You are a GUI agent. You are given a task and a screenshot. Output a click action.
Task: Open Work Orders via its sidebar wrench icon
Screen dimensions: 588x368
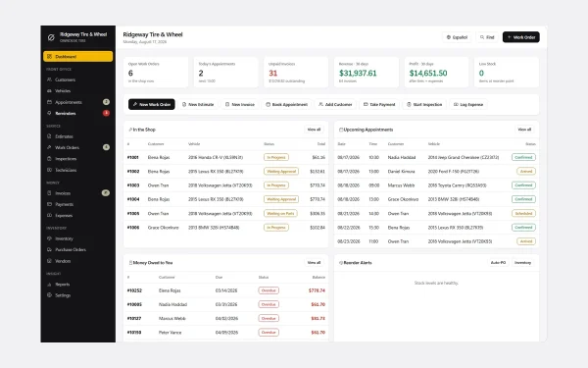[x=49, y=147]
